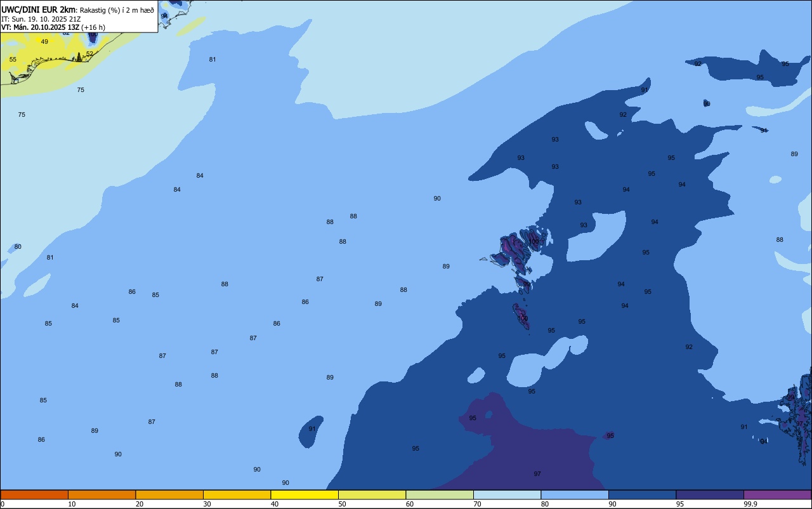
Task: Select the 90–95 dark blue legend band
Action: pyautogui.click(x=642, y=494)
